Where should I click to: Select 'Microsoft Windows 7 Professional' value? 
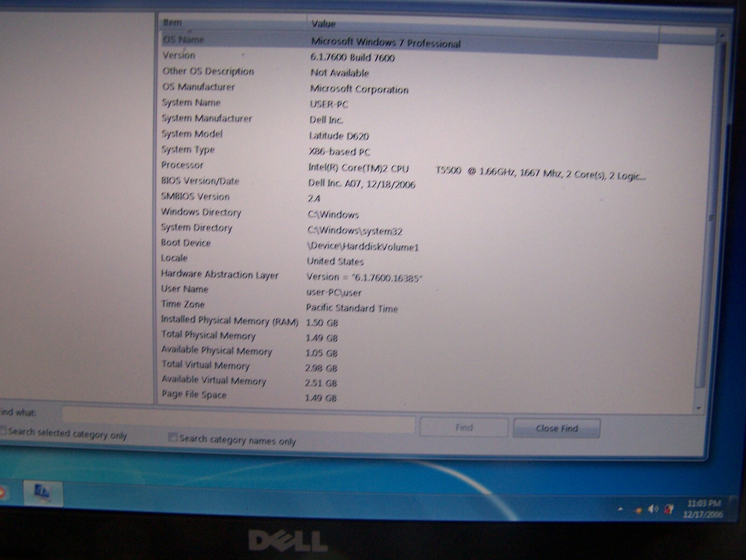pyautogui.click(x=385, y=43)
